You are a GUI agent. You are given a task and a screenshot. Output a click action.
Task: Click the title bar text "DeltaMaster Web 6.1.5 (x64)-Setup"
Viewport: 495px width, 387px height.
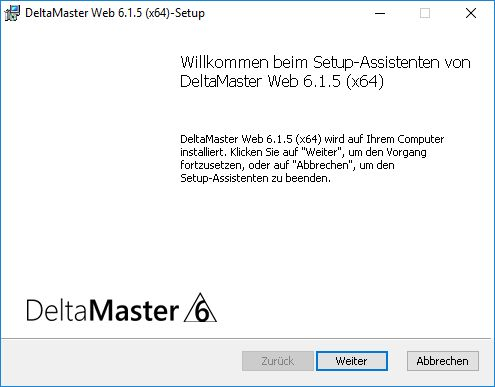(x=115, y=13)
